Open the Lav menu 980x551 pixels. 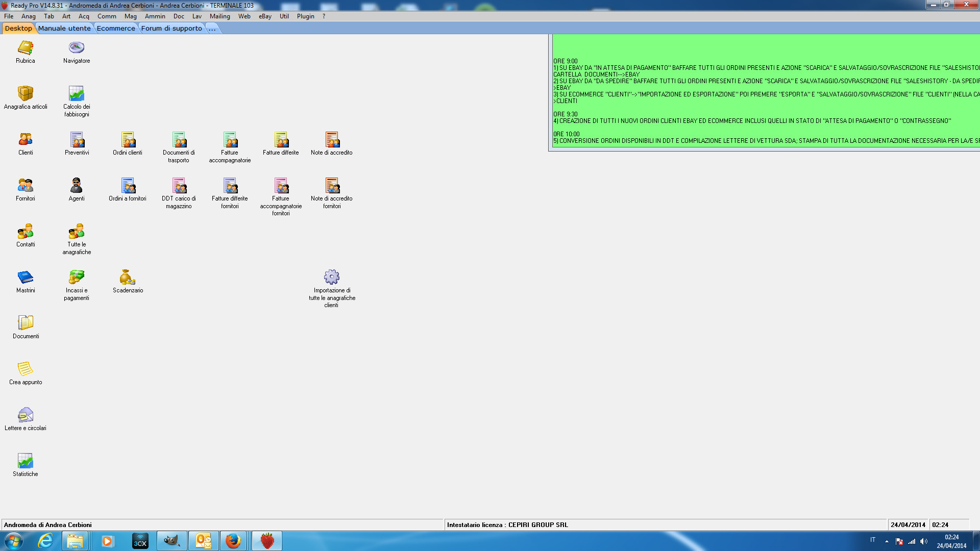[197, 16]
